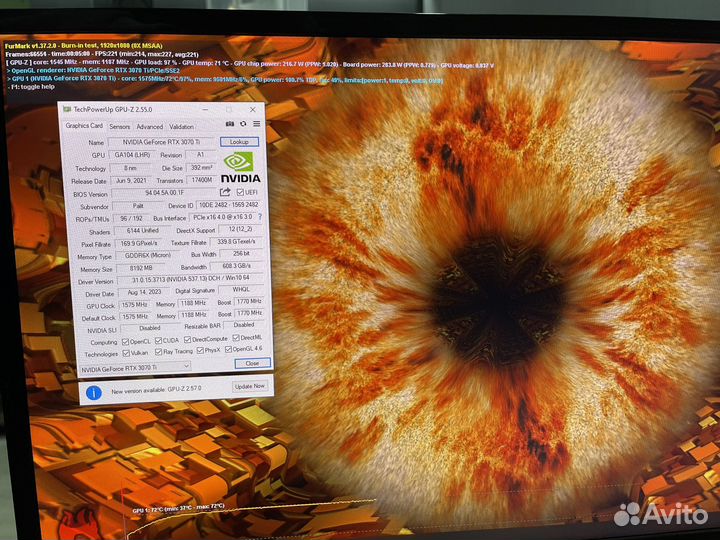Toggle the DirectML checkbox
The height and width of the screenshot is (540, 720).
(x=236, y=338)
